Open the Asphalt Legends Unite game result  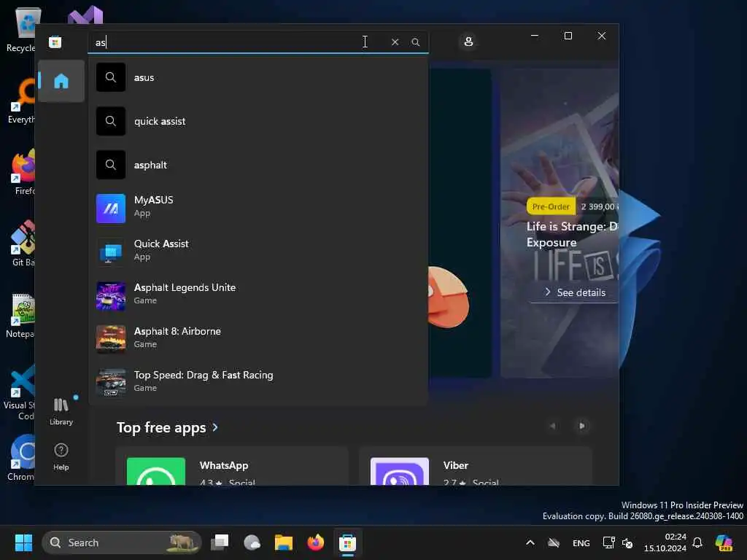coord(258,296)
